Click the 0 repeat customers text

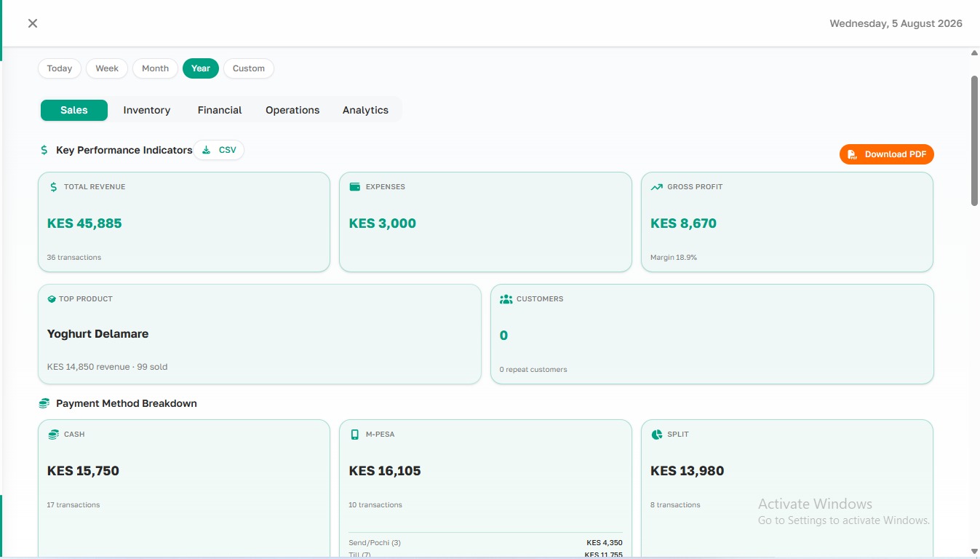click(x=533, y=370)
